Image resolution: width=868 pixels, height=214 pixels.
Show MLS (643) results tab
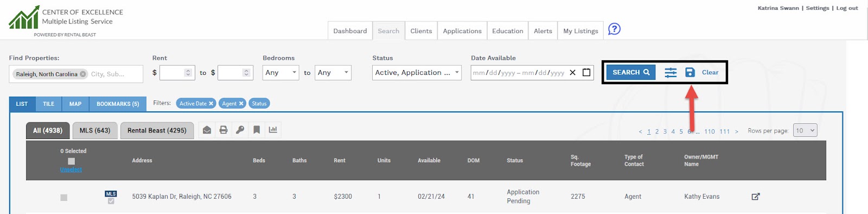pos(95,130)
